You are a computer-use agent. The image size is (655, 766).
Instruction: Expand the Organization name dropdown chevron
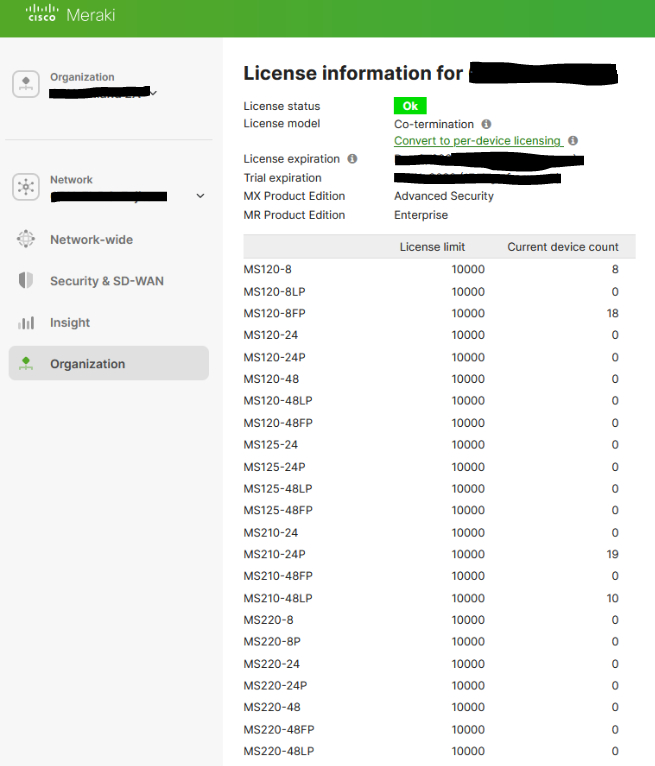(153, 92)
